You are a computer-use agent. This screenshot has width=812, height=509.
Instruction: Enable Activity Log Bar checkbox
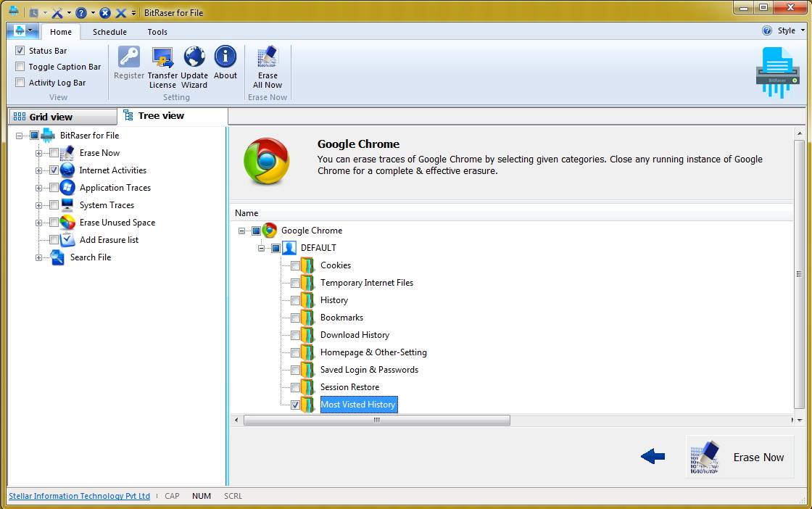(20, 83)
